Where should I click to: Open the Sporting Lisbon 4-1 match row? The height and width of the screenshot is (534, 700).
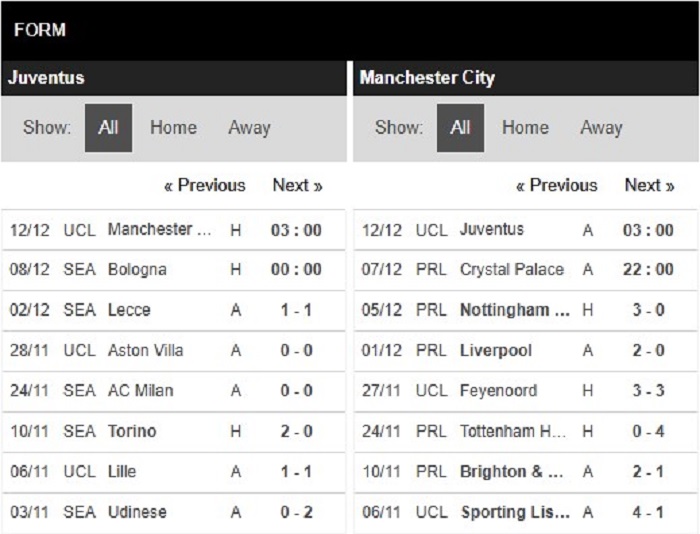526,513
